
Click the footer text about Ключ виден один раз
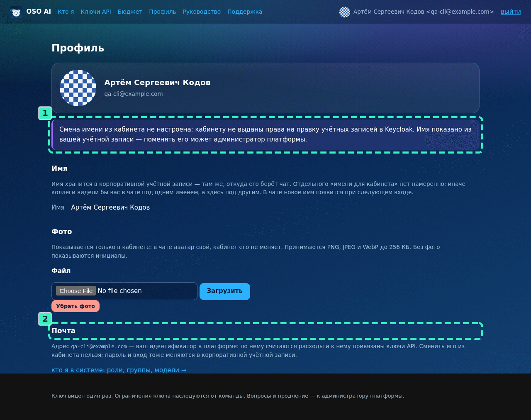228,396
